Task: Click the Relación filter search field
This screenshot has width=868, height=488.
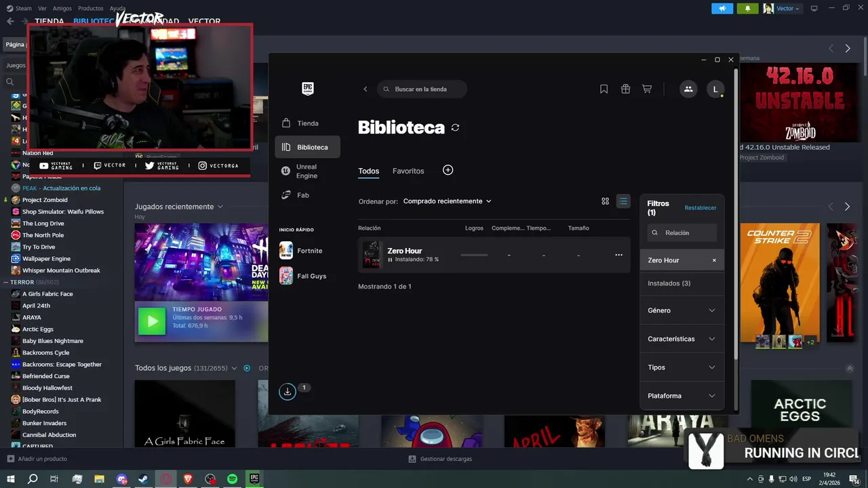Action: coord(682,232)
